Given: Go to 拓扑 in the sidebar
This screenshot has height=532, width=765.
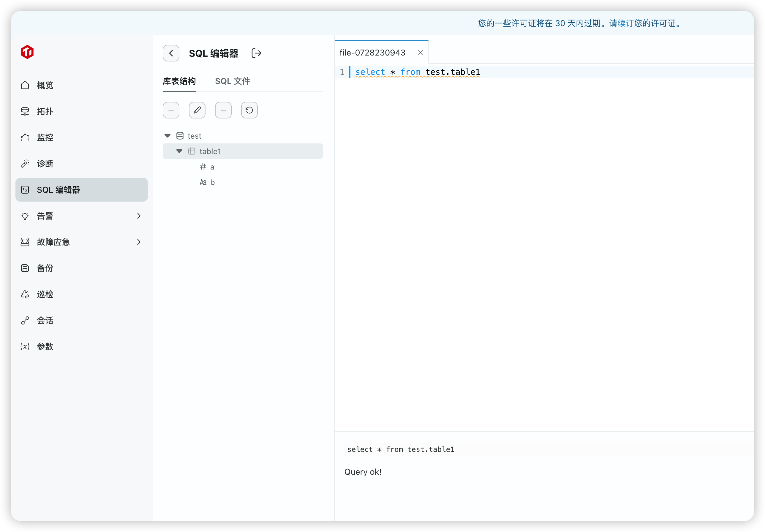Looking at the screenshot, I should pyautogui.click(x=45, y=111).
